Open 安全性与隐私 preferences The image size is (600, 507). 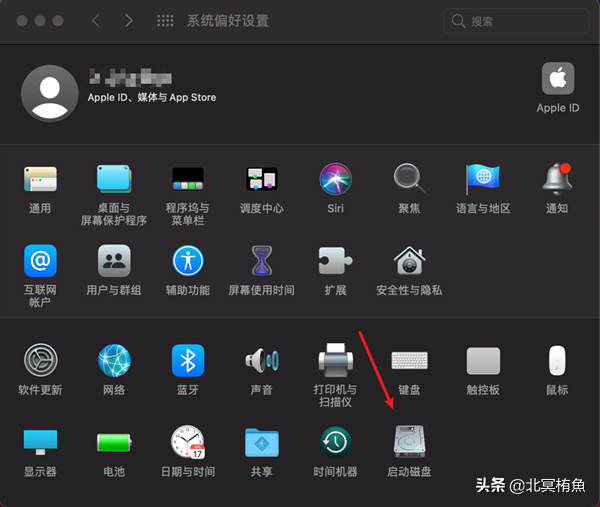[409, 261]
